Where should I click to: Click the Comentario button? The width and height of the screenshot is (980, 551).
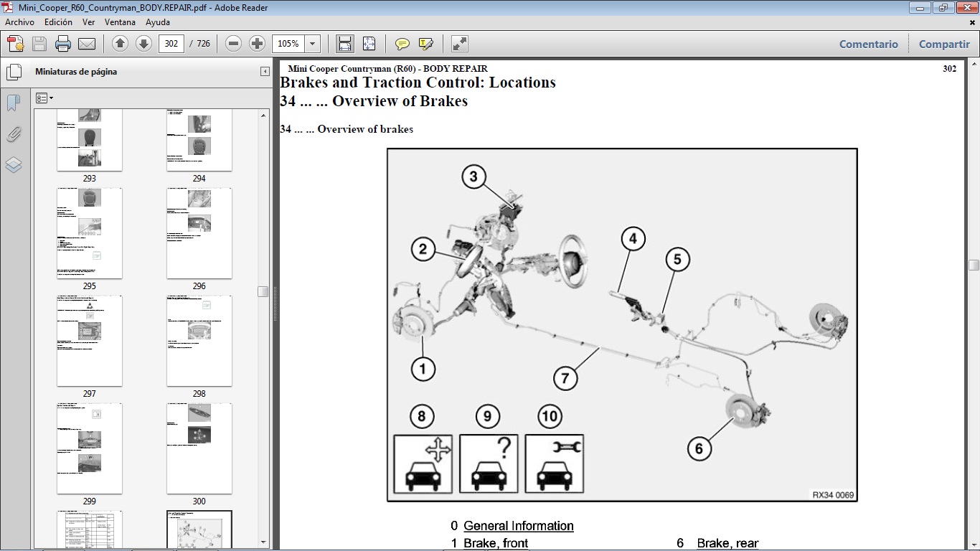pos(868,44)
